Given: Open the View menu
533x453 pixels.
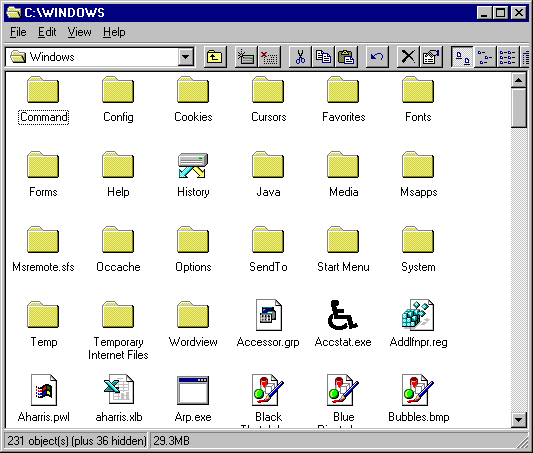Looking at the screenshot, I should tap(79, 32).
